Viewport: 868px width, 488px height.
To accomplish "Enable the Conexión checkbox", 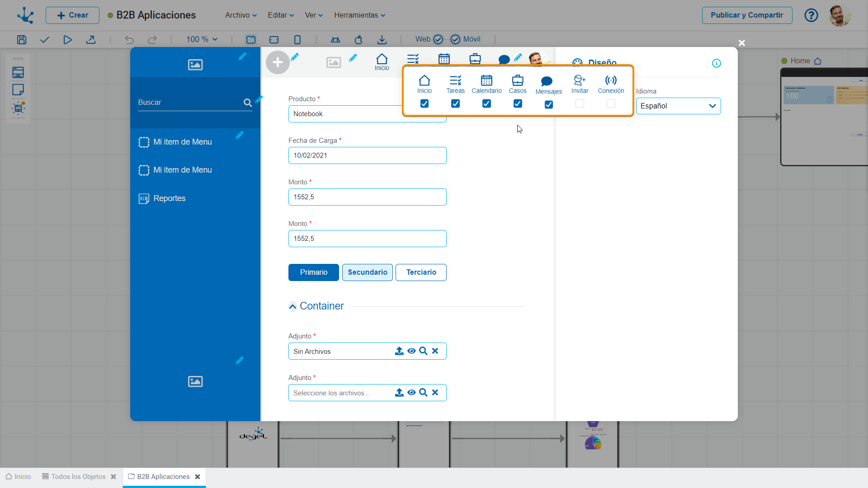I will 611,104.
